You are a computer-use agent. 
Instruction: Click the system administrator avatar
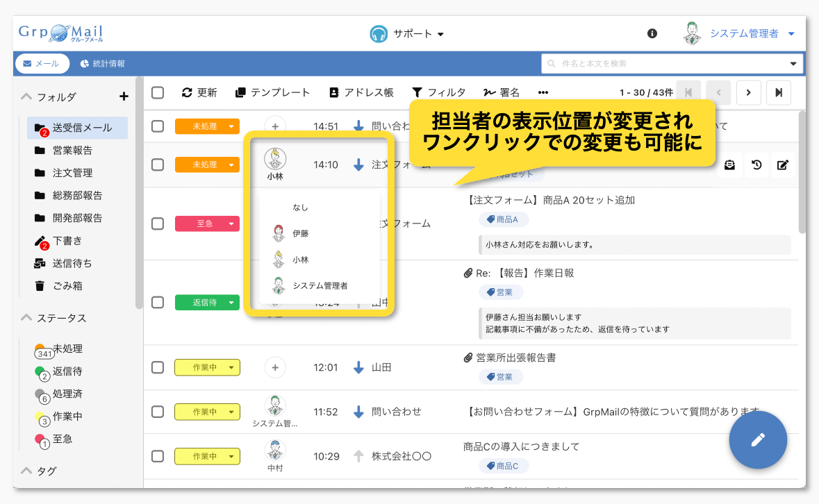coord(692,33)
